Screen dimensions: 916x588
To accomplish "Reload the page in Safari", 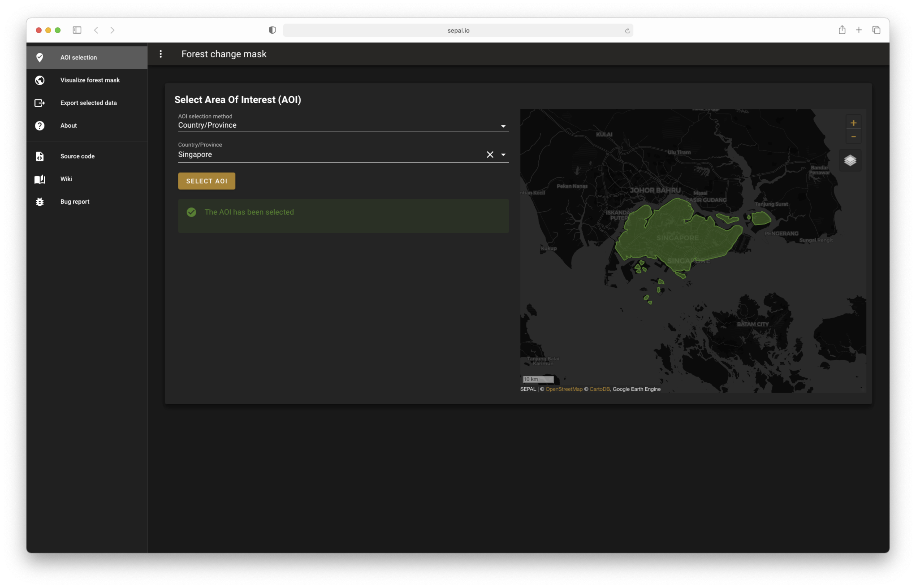I will click(x=627, y=30).
